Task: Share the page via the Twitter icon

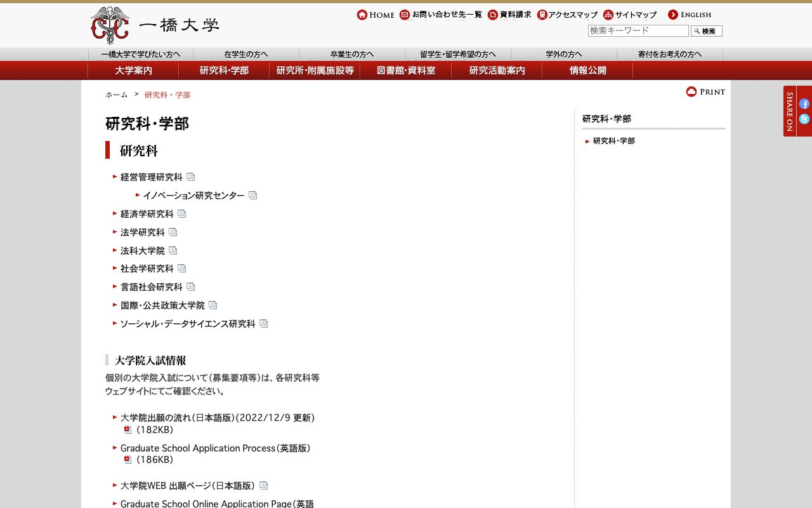Action: (804, 119)
